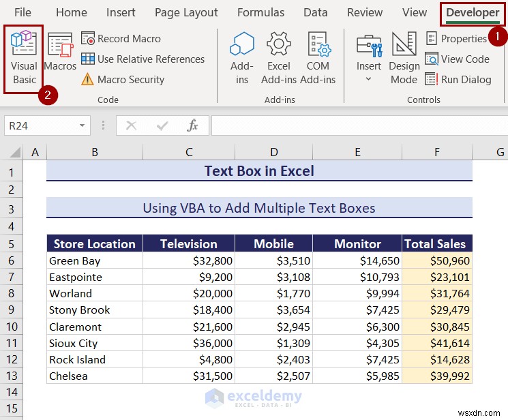Viewport: 508px width, 420px height.
Task: Click the 'Worland' cell
Action: point(95,293)
